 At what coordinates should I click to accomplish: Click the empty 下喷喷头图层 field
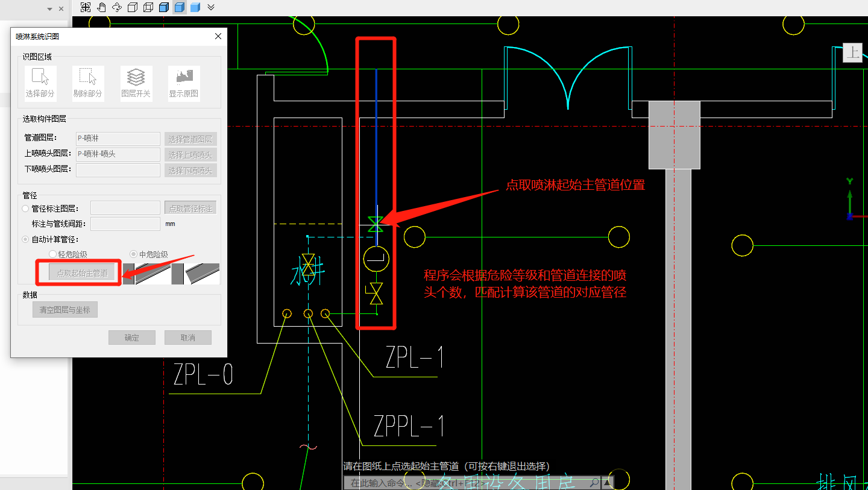(118, 170)
